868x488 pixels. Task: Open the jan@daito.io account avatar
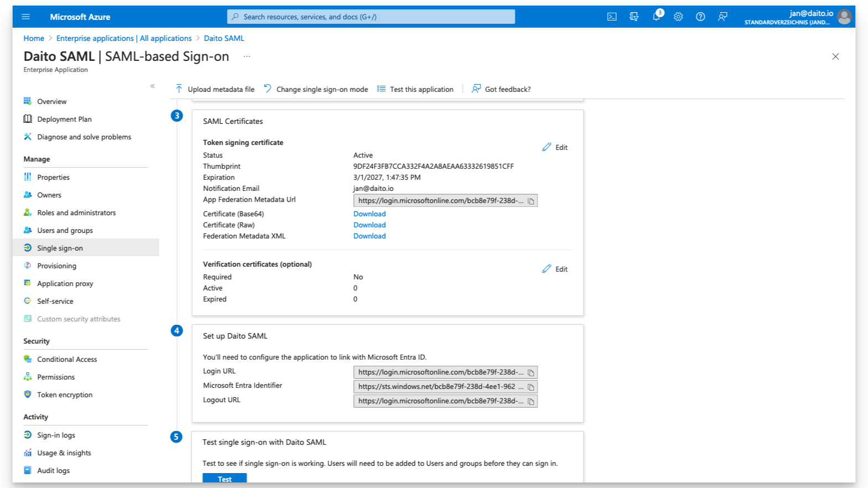coord(844,17)
